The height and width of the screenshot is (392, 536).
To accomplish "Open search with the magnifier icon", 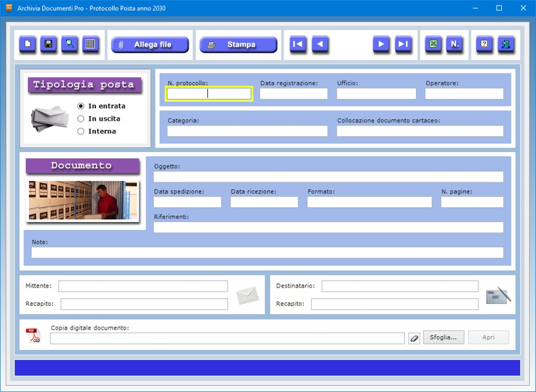I will pos(69,44).
